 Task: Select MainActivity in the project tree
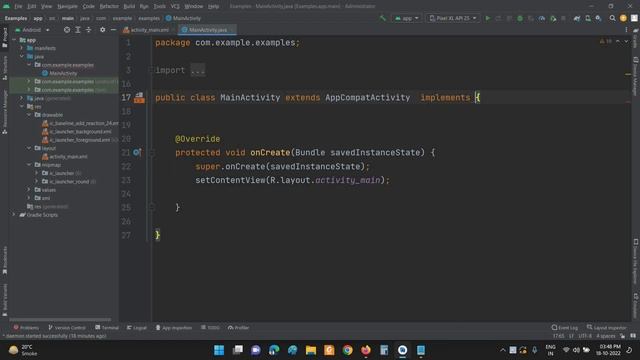63,73
